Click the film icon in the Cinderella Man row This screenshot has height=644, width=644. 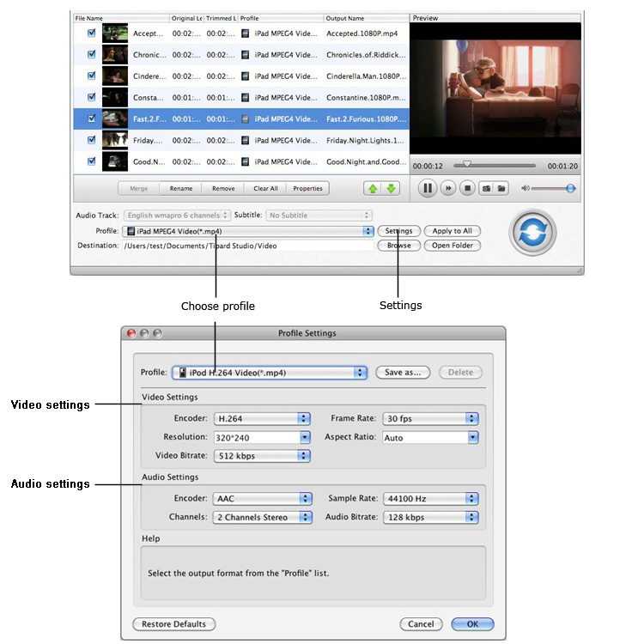(246, 76)
